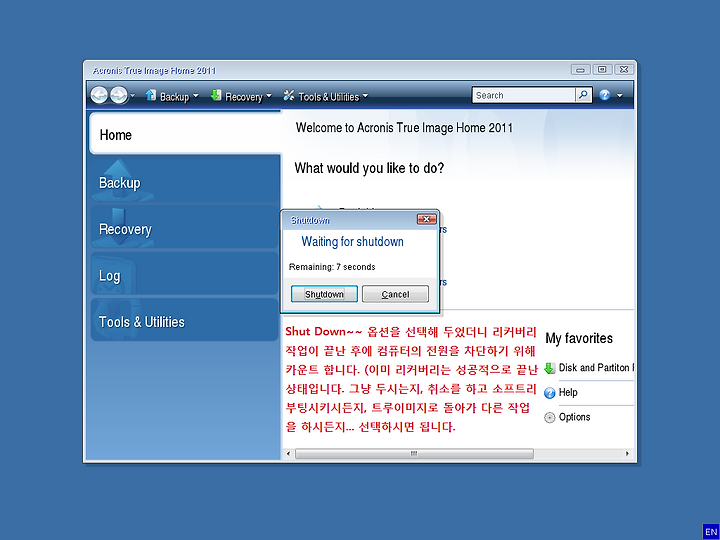Viewport: 720px width, 540px height.
Task: Click the horizontal scrollbar thumb
Action: click(x=414, y=454)
